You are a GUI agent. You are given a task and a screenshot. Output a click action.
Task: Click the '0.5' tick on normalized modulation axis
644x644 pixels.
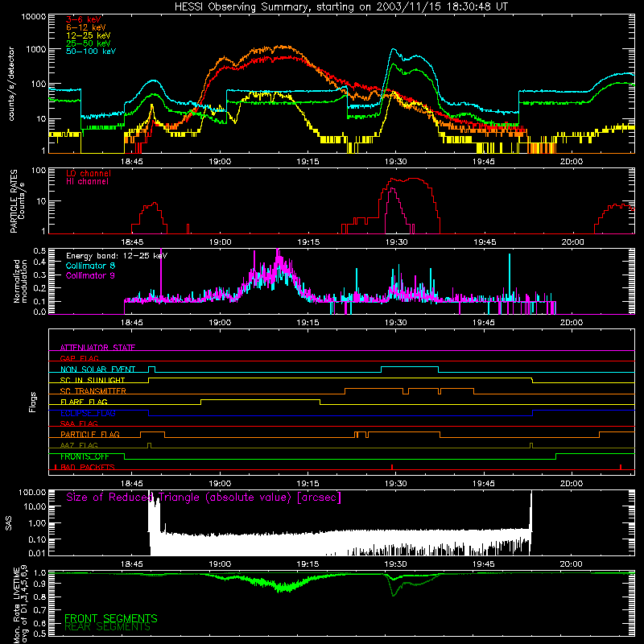tap(39, 251)
